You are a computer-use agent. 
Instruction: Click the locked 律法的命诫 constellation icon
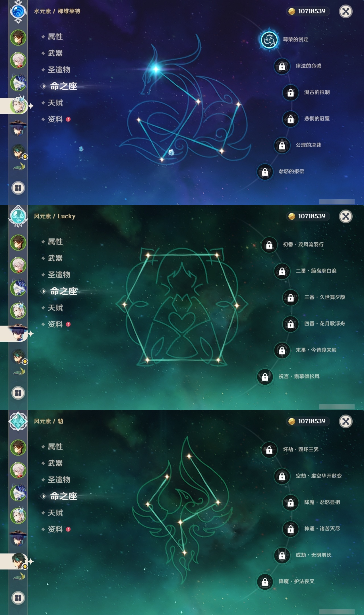pyautogui.click(x=282, y=66)
